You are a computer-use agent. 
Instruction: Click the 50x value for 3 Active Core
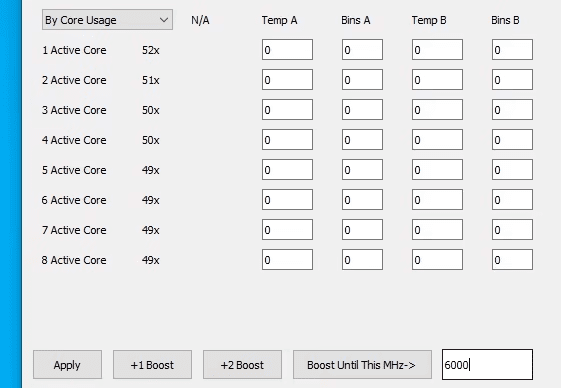(151, 110)
